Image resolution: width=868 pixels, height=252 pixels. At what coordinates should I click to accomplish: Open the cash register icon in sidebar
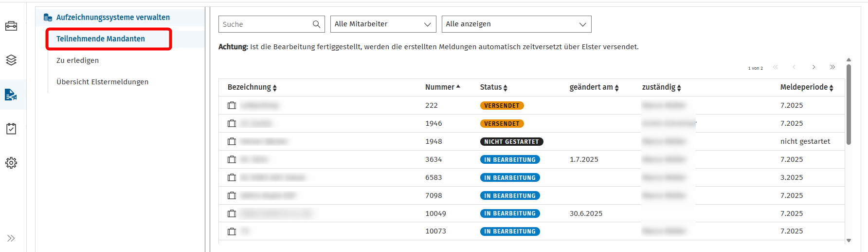pos(11,26)
